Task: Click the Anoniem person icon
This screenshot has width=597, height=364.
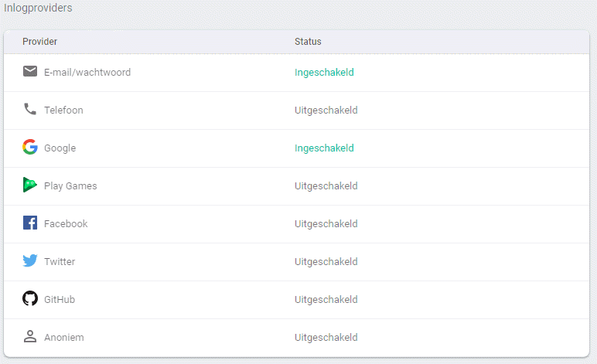Action: pos(30,337)
